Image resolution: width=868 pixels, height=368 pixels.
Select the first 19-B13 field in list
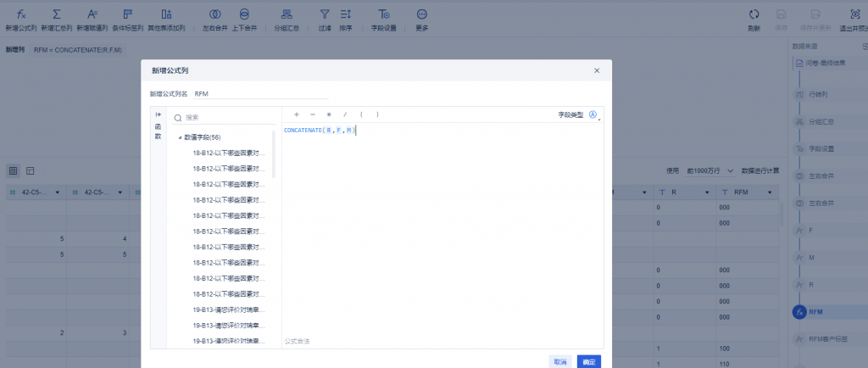[229, 309]
